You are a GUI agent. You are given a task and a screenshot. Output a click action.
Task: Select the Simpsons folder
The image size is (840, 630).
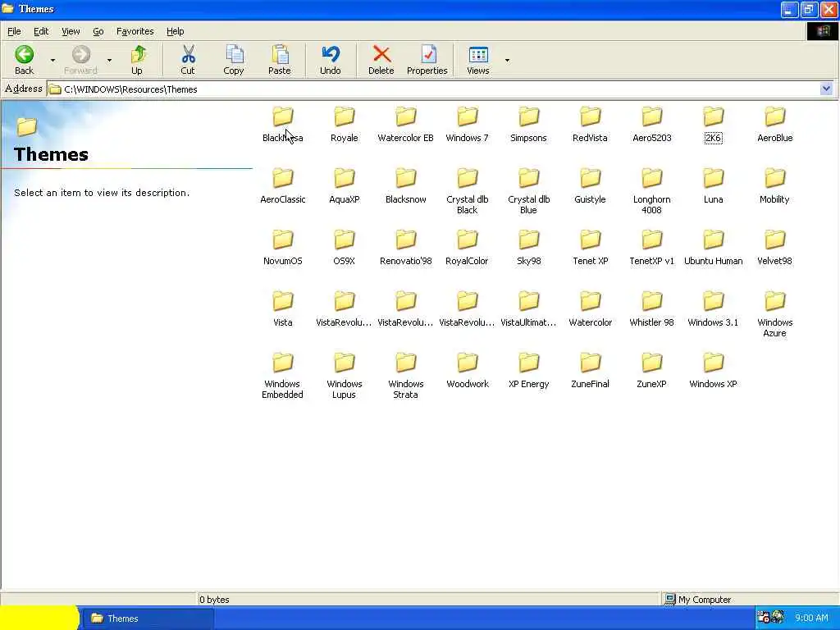coord(529,125)
